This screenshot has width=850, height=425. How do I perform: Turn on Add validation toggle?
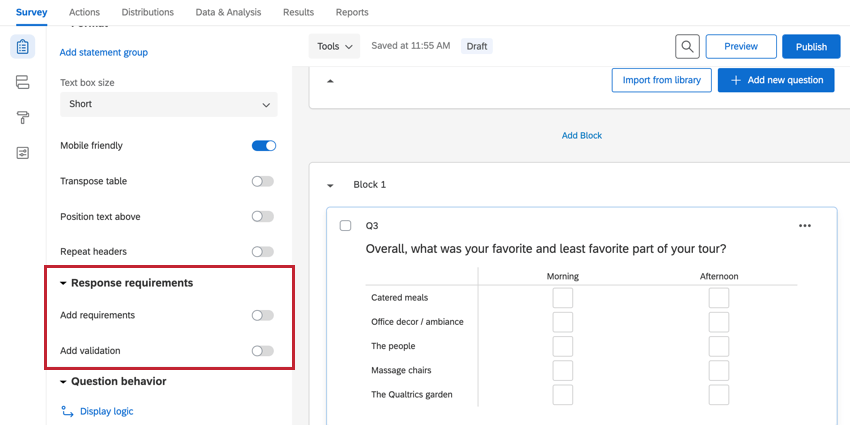click(262, 351)
